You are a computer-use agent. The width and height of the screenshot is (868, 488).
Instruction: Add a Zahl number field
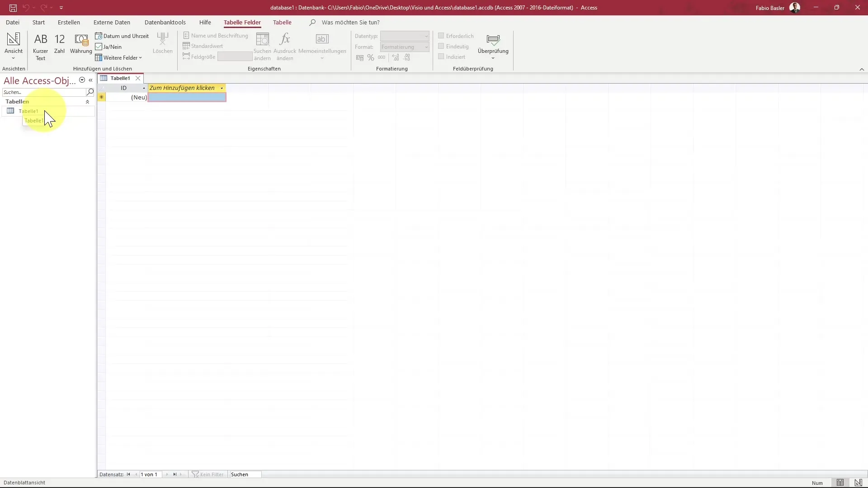[x=59, y=44]
